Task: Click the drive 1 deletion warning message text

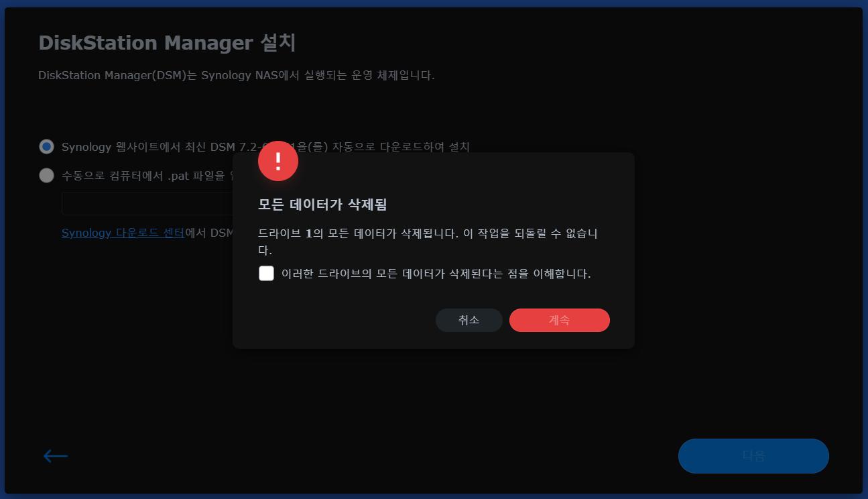Action: tap(428, 241)
